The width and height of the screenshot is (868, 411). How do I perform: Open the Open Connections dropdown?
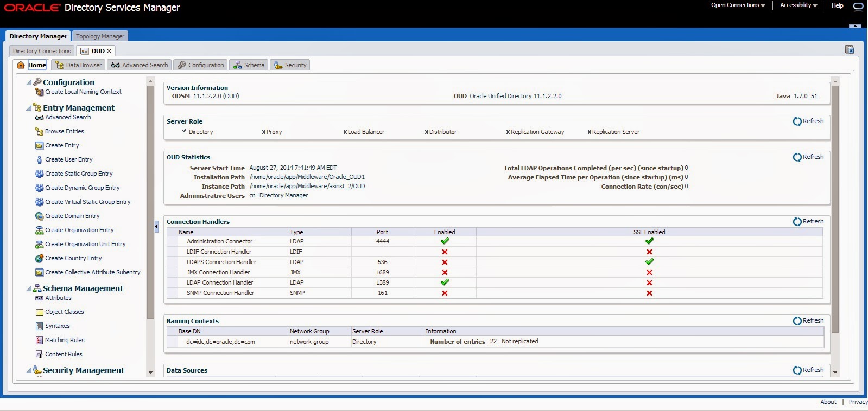click(738, 5)
